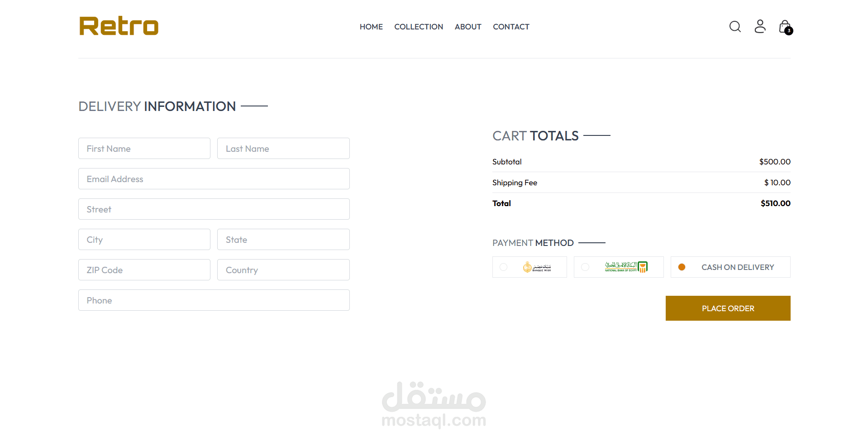Screen dimensions: 868x438
Task: Select the Cash on Delivery radio button
Action: [682, 267]
